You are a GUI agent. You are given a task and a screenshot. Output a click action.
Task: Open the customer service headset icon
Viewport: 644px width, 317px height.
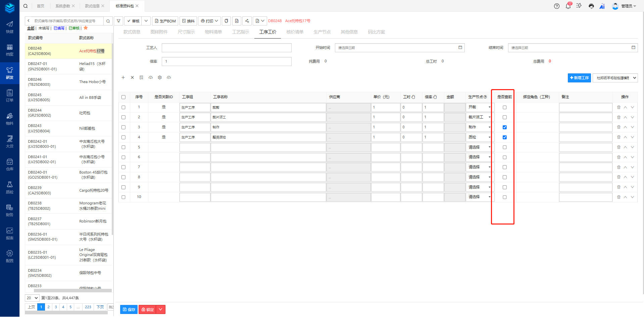pyautogui.click(x=591, y=6)
